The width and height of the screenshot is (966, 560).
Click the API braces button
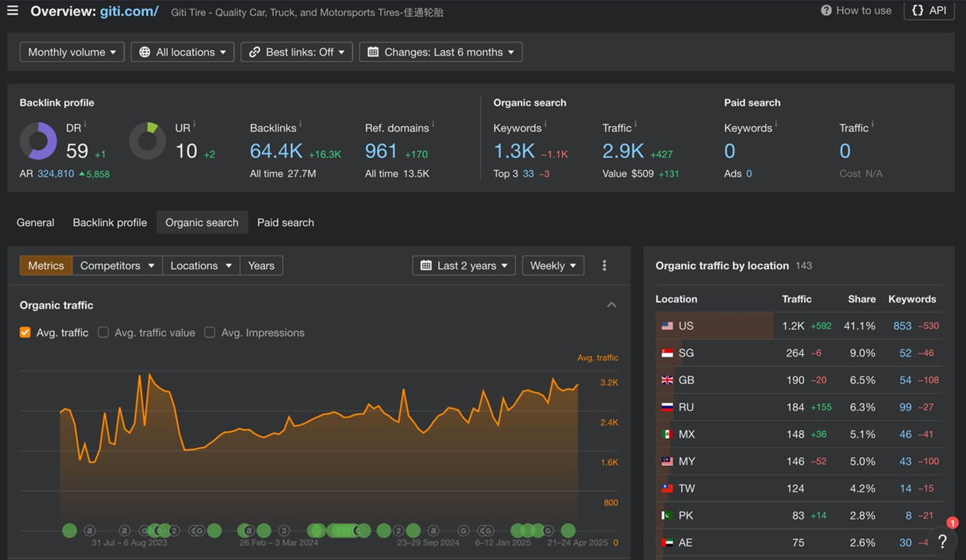tap(929, 10)
